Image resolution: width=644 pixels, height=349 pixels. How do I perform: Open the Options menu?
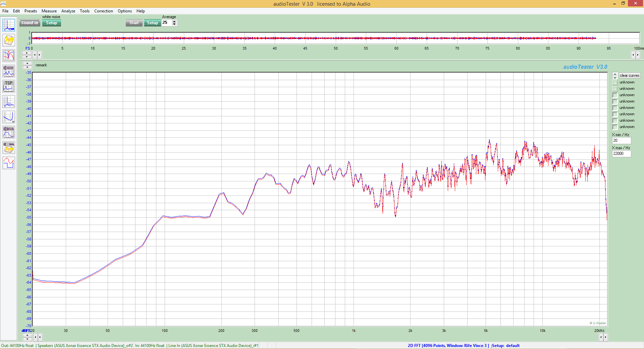[x=125, y=11]
